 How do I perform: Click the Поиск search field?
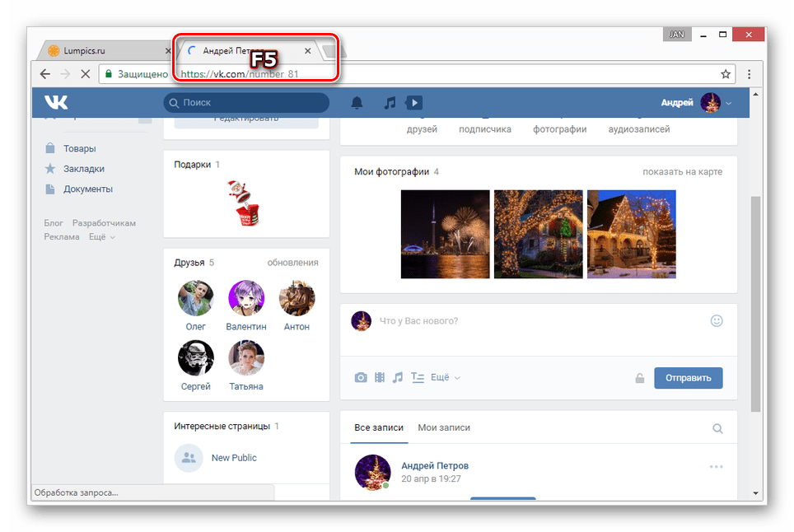[247, 103]
